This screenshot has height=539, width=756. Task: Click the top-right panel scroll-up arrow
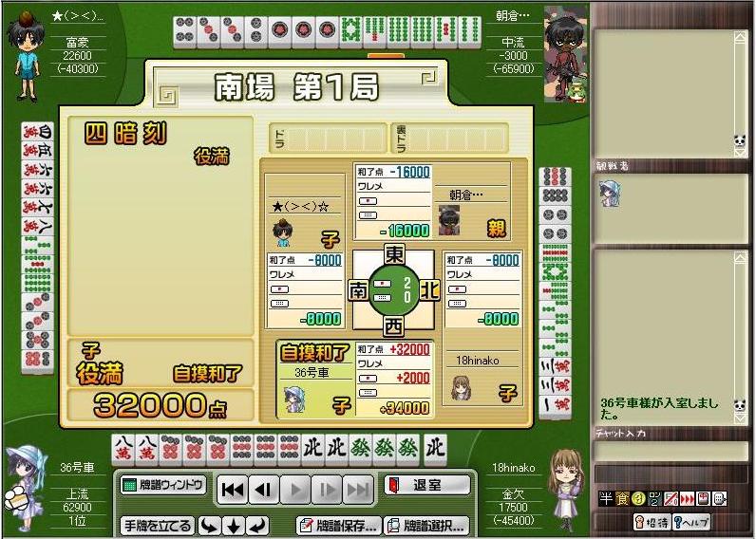click(x=740, y=38)
